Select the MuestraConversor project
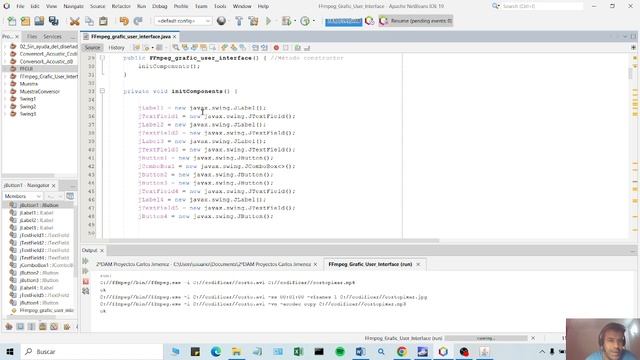The height and width of the screenshot is (360, 640). tap(40, 91)
